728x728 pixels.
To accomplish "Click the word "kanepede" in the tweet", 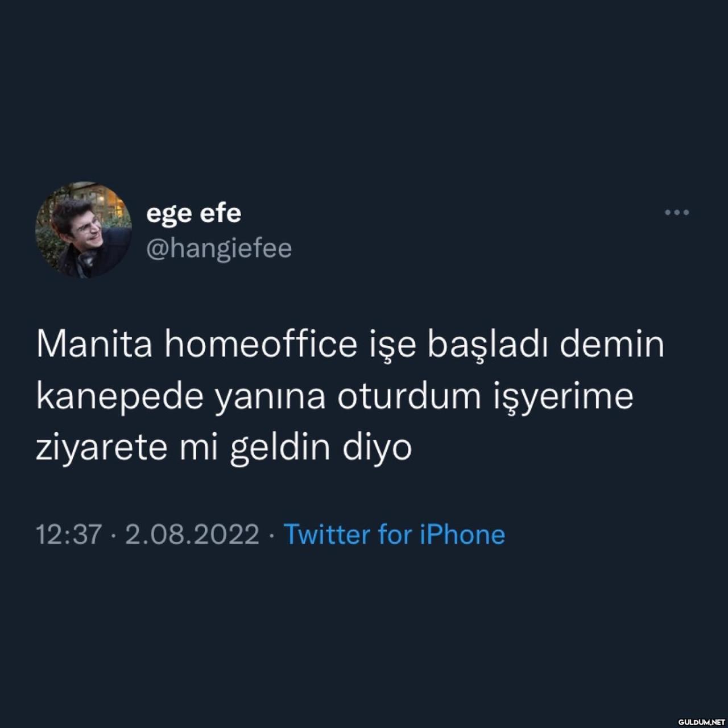I will 119,396.
